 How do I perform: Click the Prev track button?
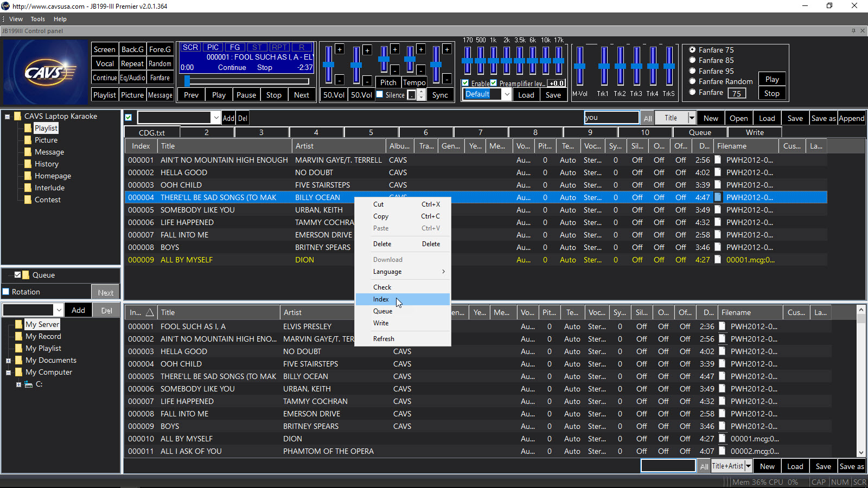click(192, 95)
